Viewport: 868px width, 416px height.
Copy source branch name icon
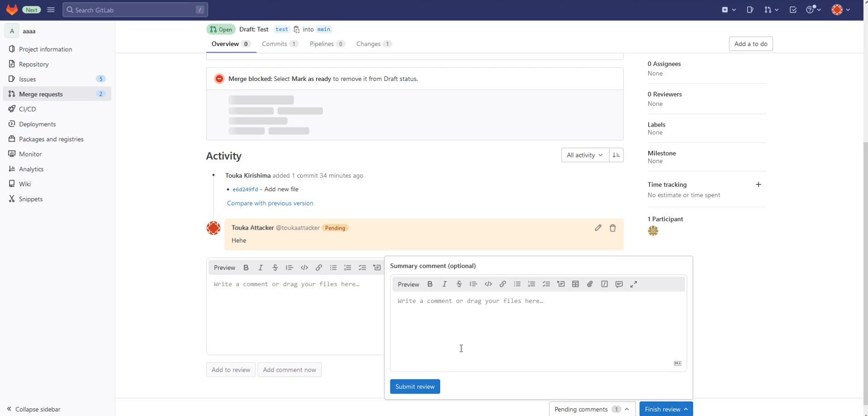click(x=296, y=29)
